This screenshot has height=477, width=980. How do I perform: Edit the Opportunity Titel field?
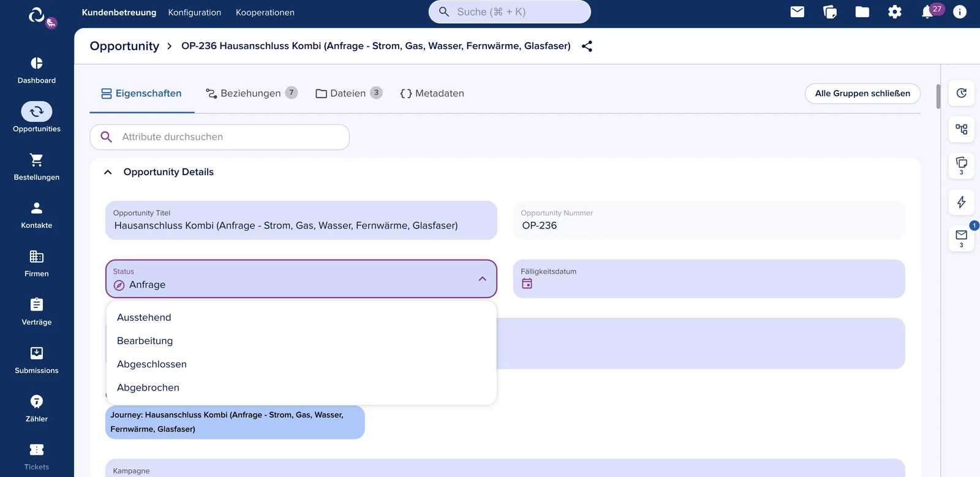pyautogui.click(x=301, y=220)
